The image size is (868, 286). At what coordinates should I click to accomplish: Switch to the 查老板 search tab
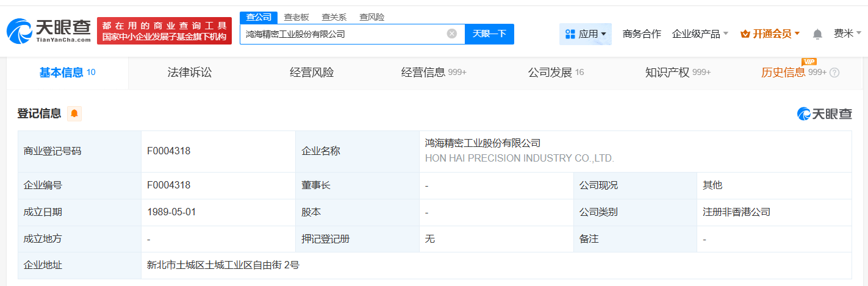pyautogui.click(x=296, y=18)
